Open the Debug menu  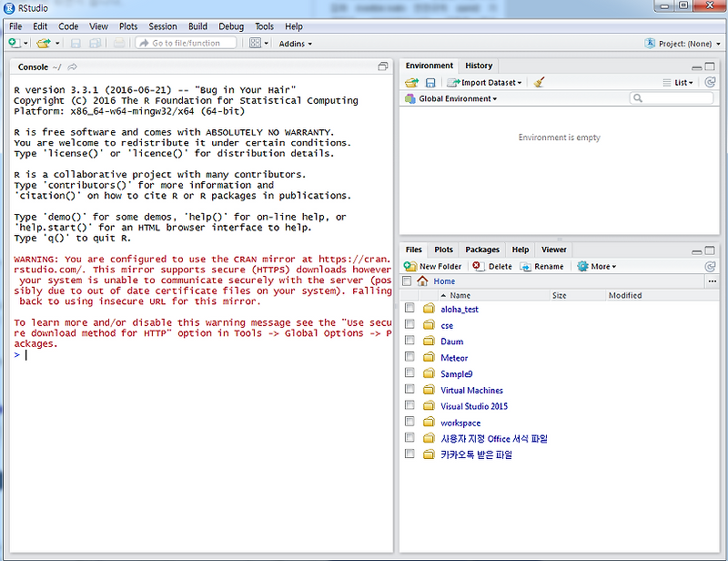[231, 26]
